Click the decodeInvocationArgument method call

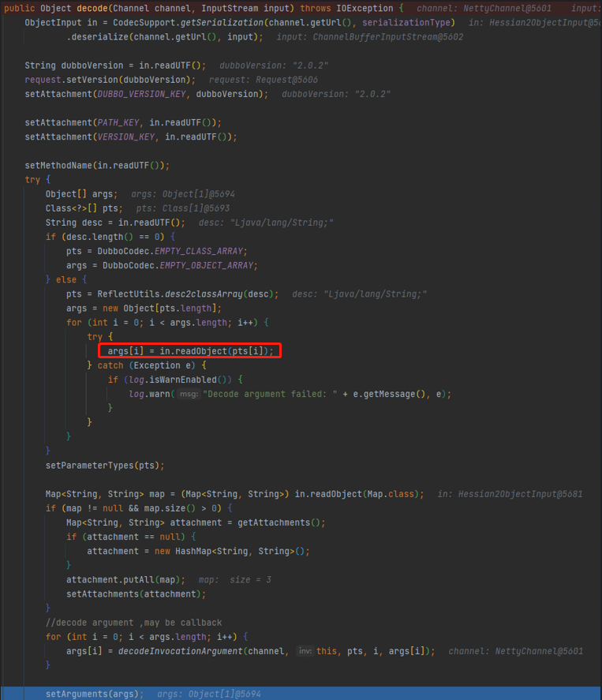click(181, 651)
